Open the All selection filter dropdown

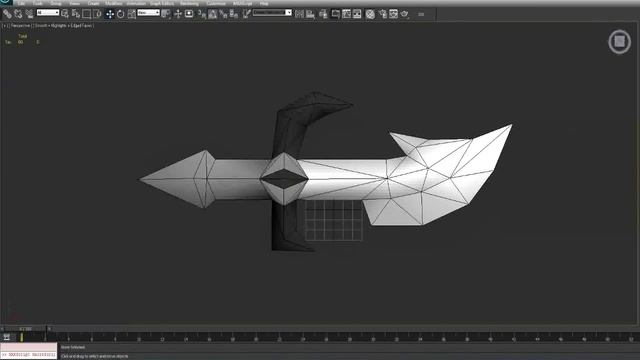tap(48, 13)
